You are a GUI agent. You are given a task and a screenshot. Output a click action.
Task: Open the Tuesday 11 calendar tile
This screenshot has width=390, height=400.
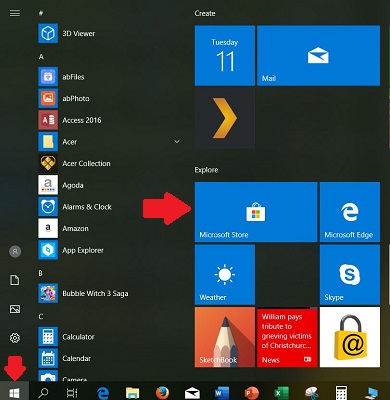(x=225, y=56)
